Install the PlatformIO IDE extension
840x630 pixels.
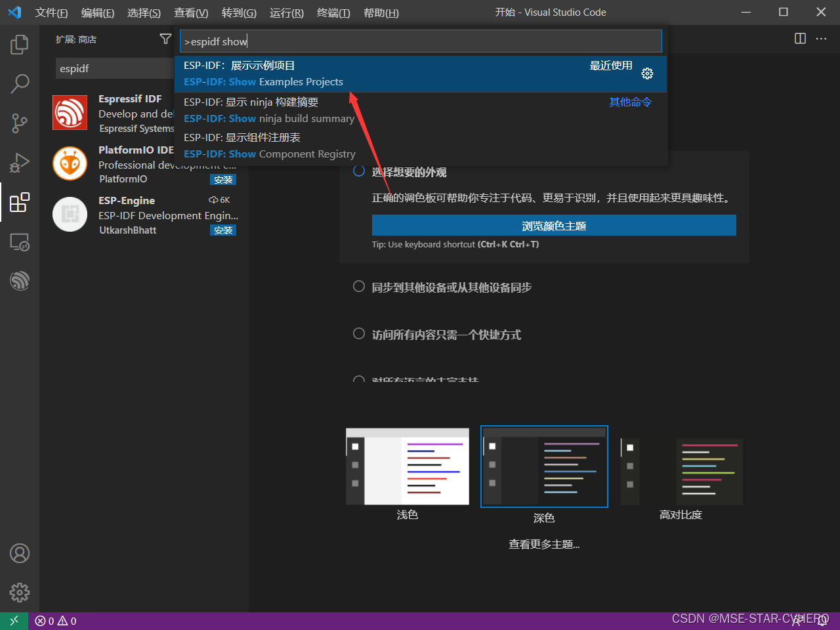(223, 180)
